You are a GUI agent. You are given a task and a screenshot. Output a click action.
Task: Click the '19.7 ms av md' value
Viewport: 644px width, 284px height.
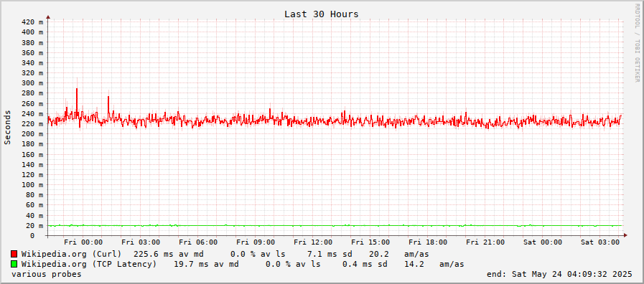pos(206,265)
